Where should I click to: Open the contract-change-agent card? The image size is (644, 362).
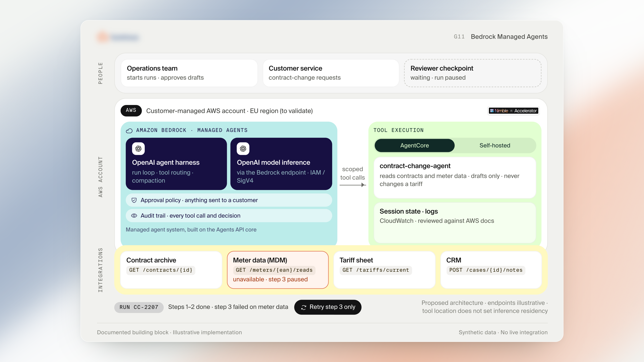pyautogui.click(x=455, y=178)
